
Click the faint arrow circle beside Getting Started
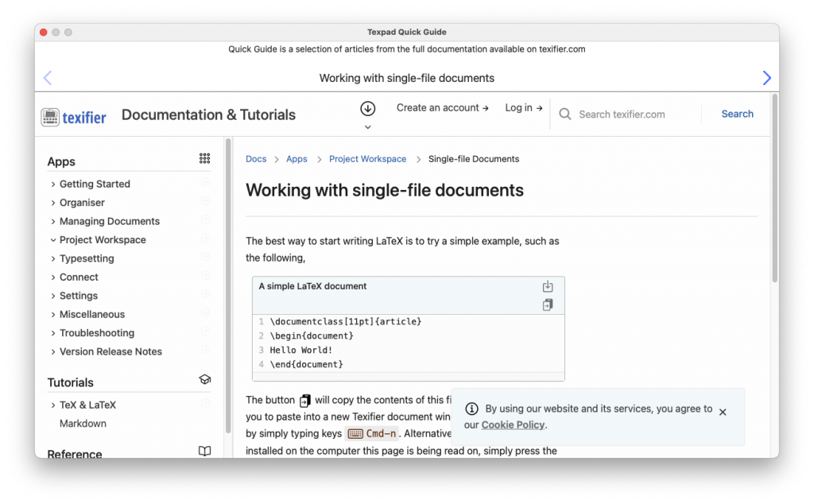(205, 182)
